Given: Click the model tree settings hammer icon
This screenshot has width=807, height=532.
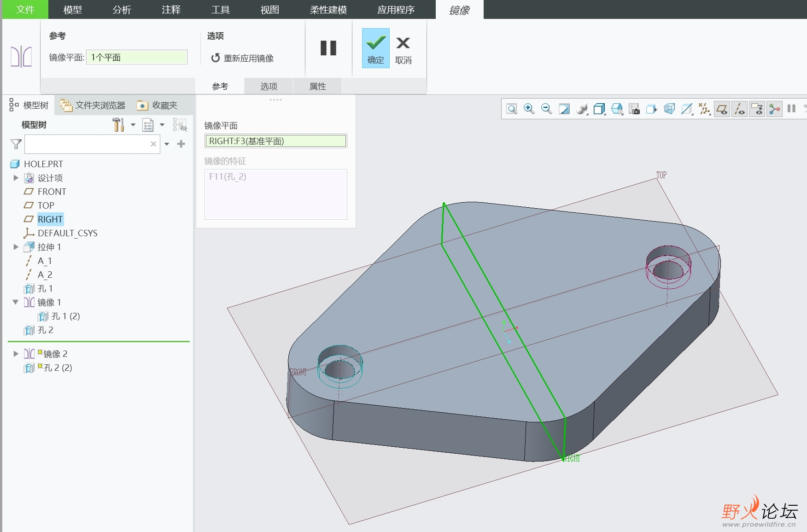Looking at the screenshot, I should coord(118,125).
